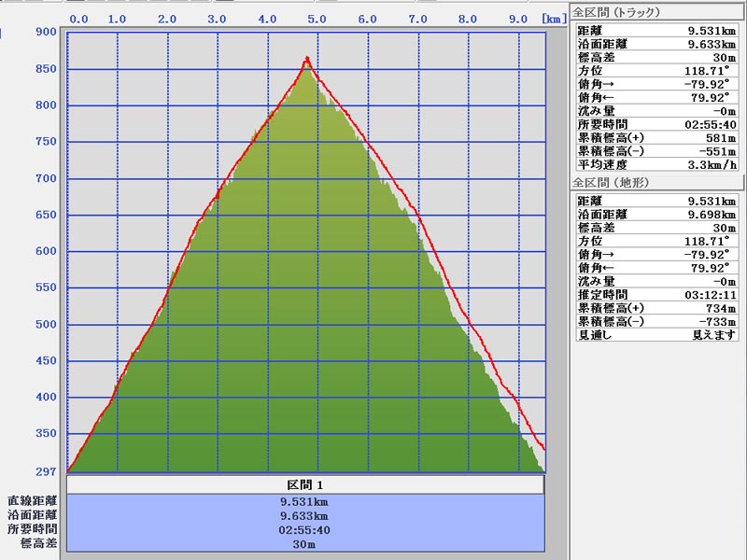Select the 30m cell under 区間 1
Screen dimensions: 747x560
[304, 543]
